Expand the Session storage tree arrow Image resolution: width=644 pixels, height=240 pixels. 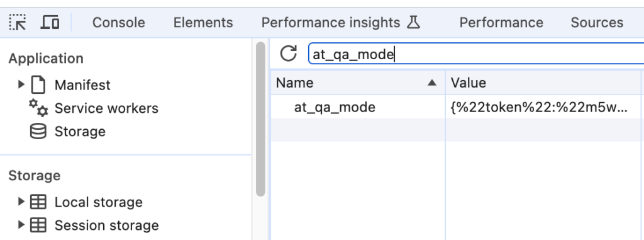coord(21,225)
